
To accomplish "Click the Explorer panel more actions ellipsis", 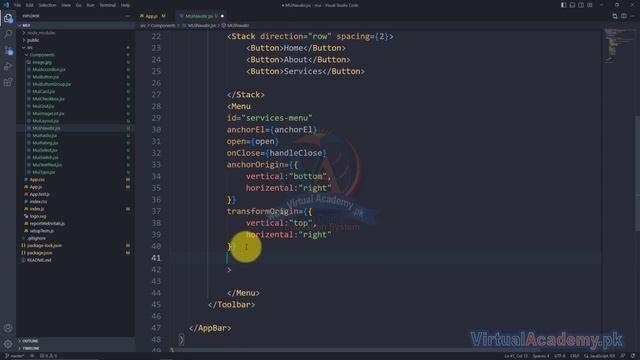I will tap(127, 16).
